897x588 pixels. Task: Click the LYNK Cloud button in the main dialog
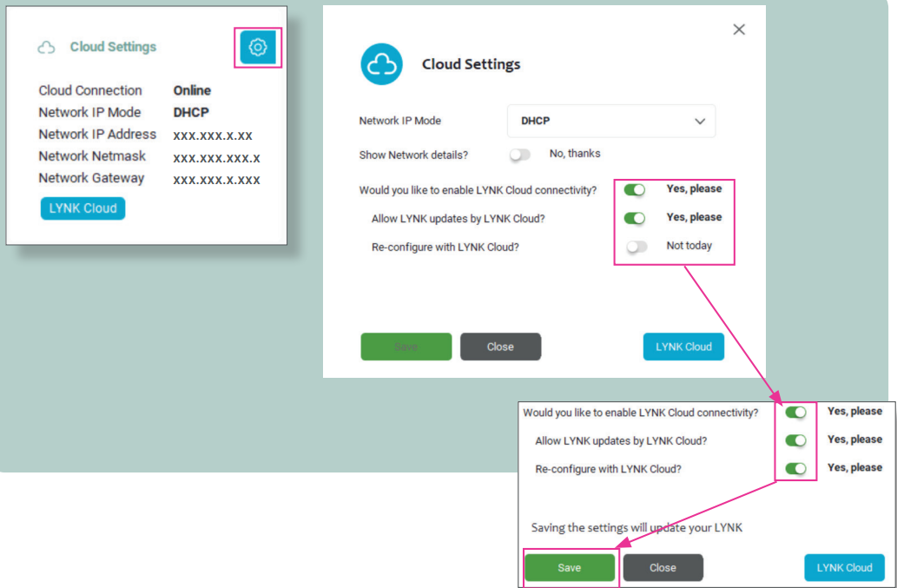point(683,347)
